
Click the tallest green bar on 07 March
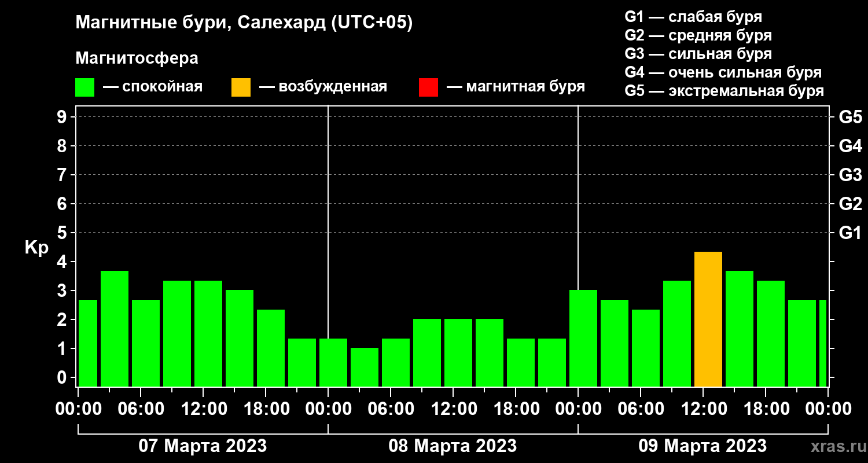point(115,329)
